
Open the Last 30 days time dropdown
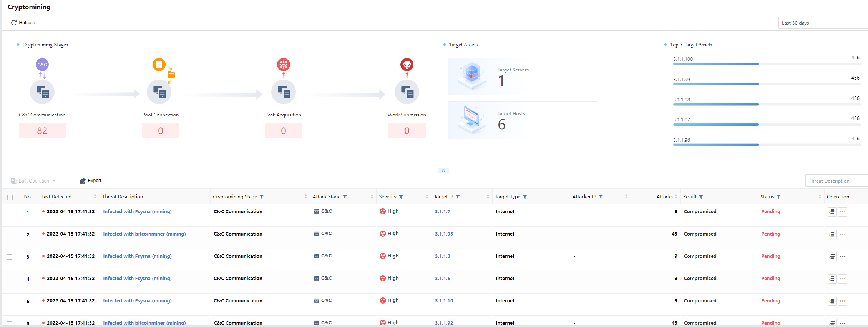coord(822,23)
